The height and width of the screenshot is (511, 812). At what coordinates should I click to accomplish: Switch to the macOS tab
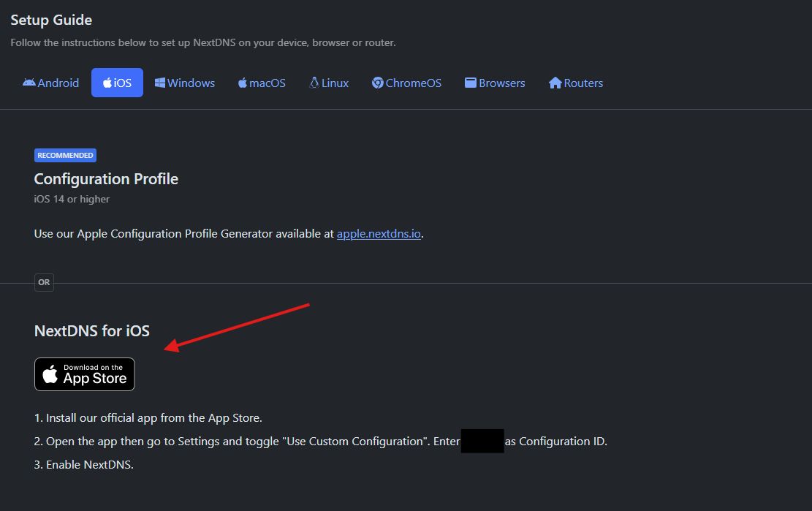click(262, 83)
